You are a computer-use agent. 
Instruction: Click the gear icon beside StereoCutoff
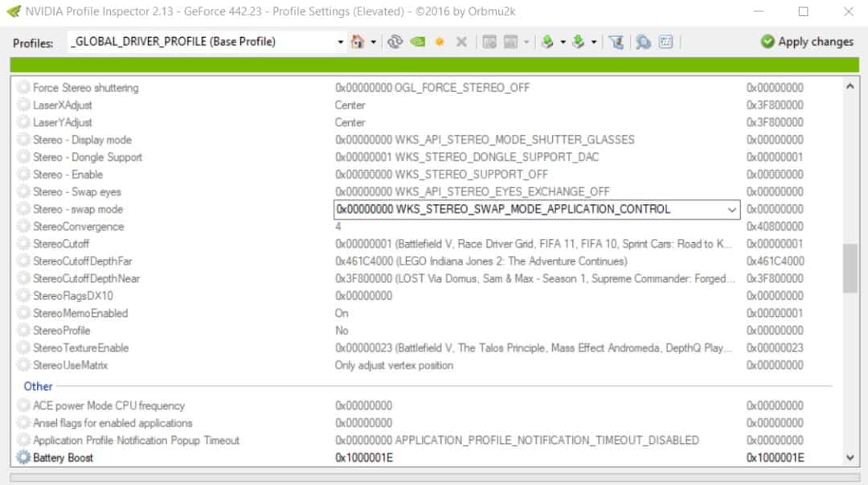23,244
